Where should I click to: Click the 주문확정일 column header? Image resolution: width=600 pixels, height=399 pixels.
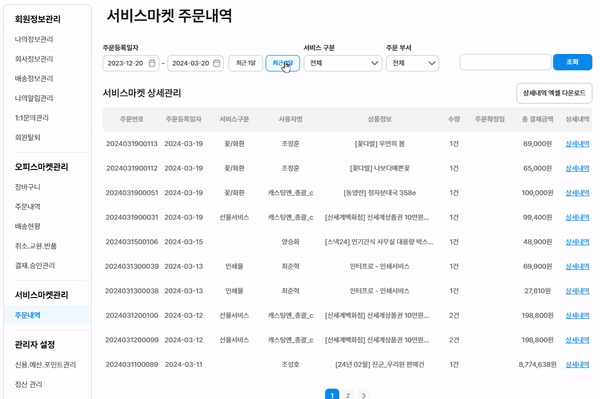tap(490, 119)
